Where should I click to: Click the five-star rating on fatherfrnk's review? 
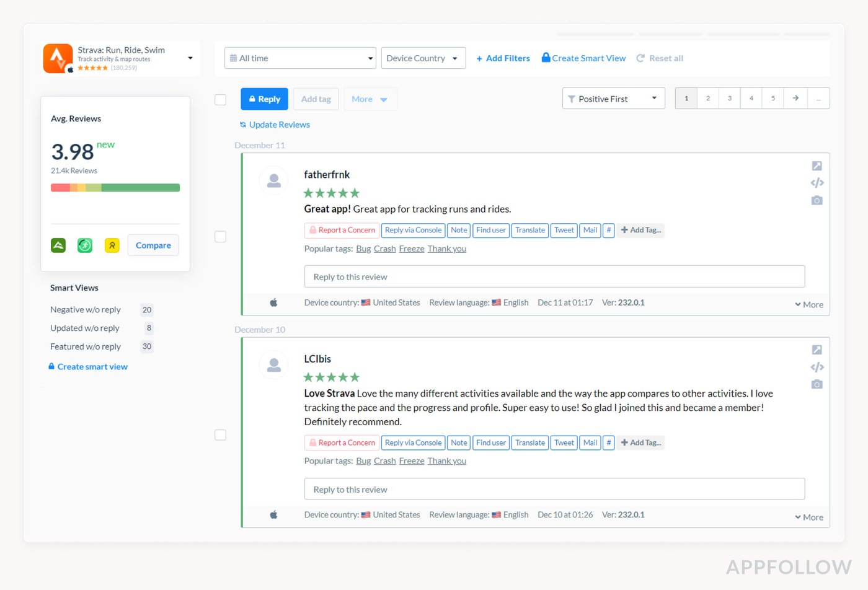click(x=332, y=193)
